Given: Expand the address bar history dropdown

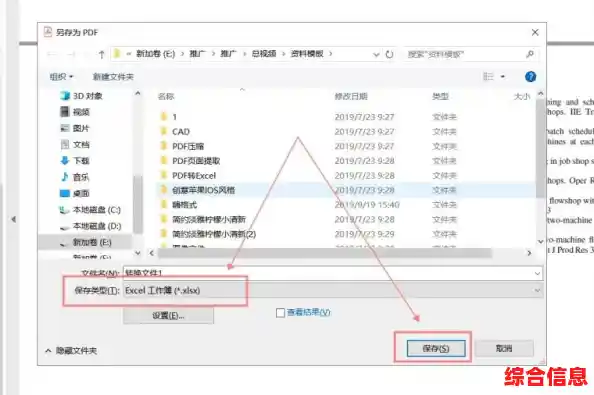Looking at the screenshot, I should point(376,55).
